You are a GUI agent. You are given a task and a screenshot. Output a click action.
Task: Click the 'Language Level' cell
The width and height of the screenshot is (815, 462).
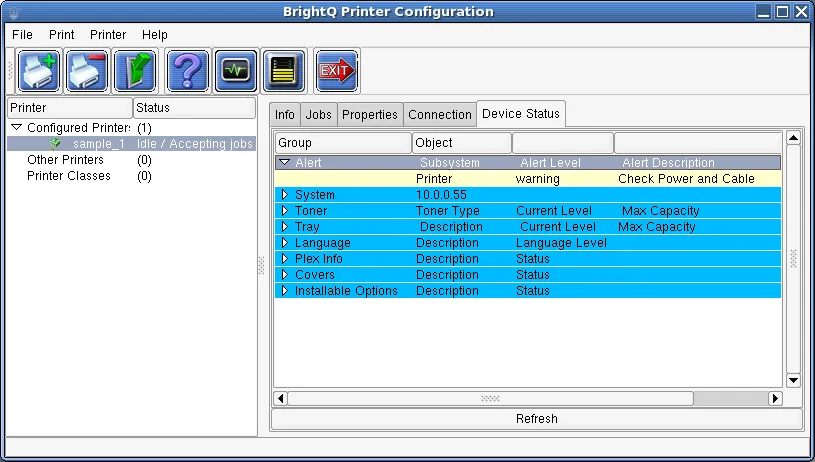[x=561, y=243]
